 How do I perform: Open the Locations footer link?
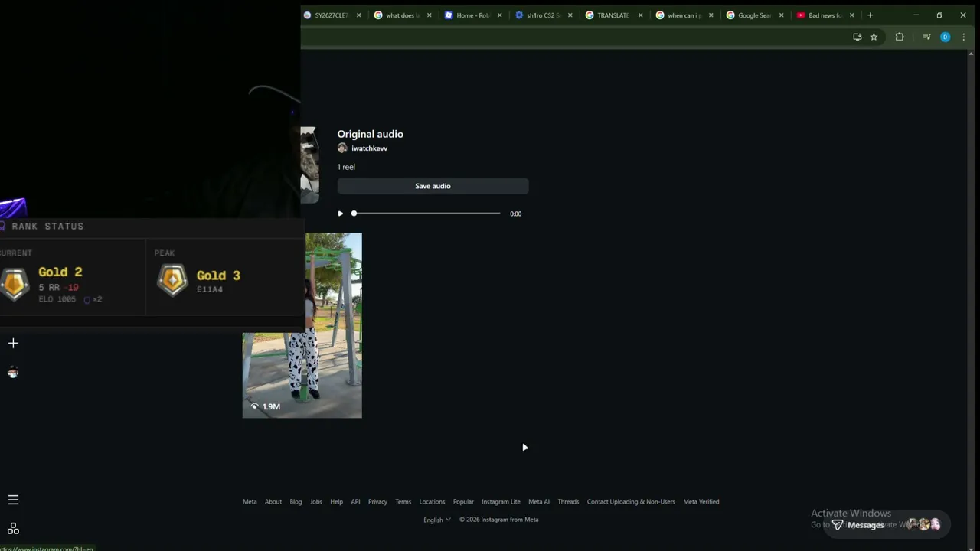tap(432, 502)
